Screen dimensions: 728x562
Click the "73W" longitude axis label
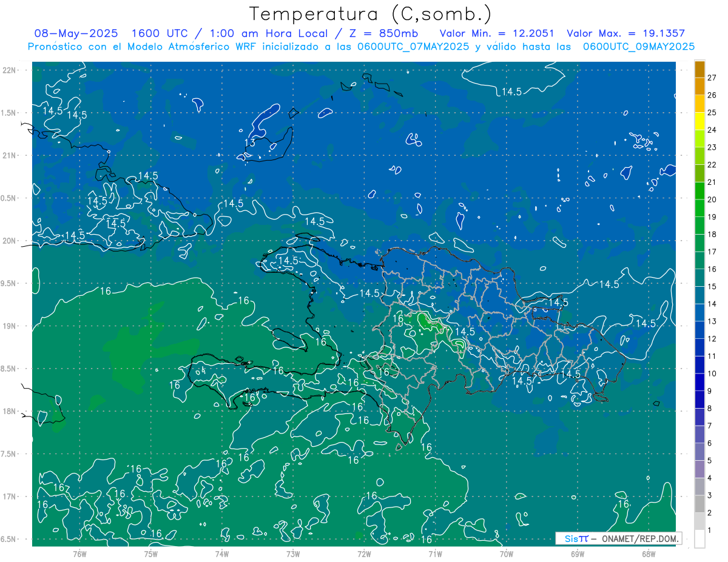[293, 553]
